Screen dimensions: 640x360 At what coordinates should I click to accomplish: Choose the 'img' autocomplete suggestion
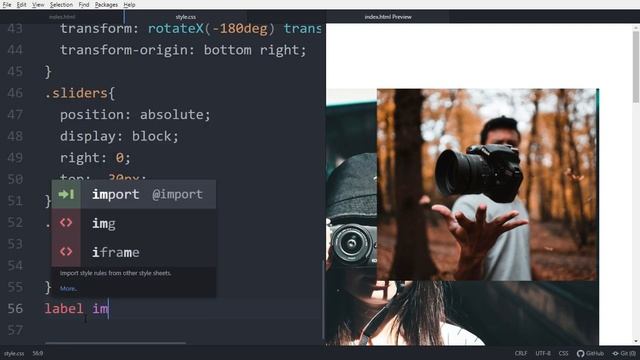tap(134, 223)
